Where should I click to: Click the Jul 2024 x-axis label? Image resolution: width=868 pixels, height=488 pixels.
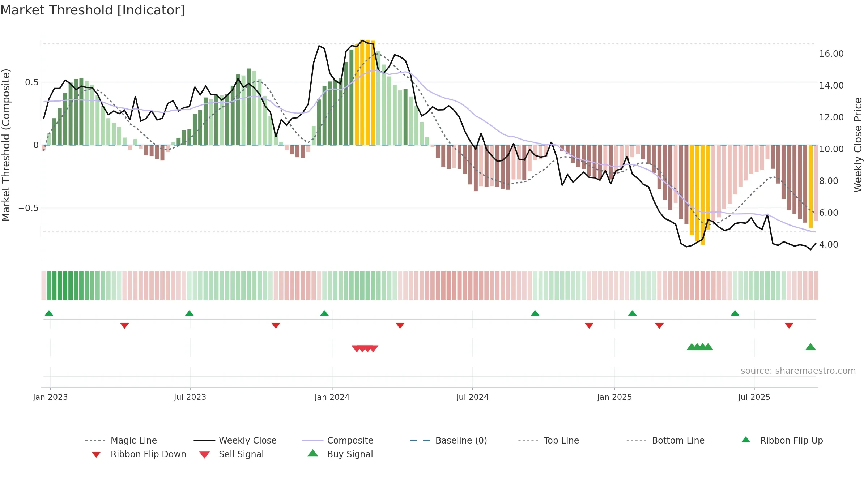(472, 397)
